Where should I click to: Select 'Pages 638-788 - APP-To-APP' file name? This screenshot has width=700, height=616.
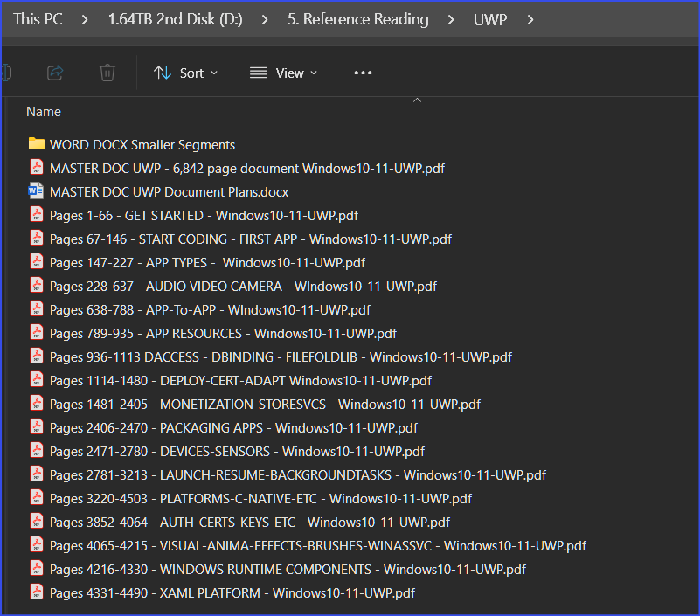coord(210,310)
